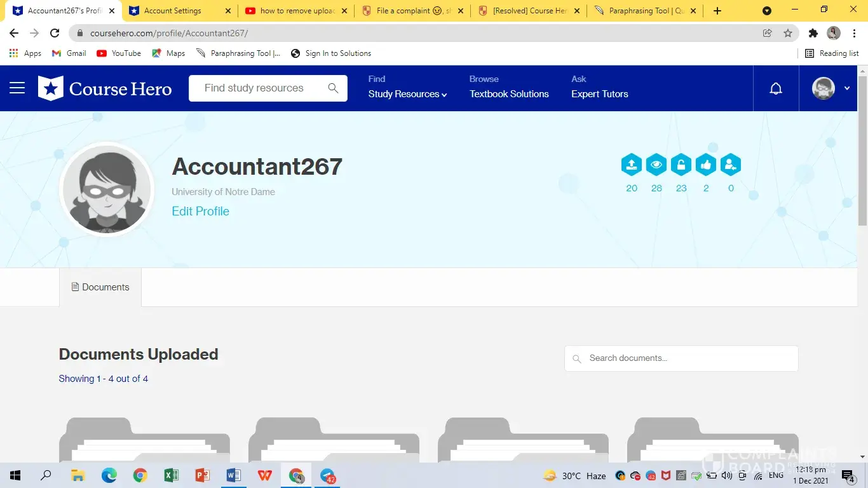Viewport: 868px width, 488px height.
Task: Open File Explorer from the taskbar
Action: tap(78, 475)
